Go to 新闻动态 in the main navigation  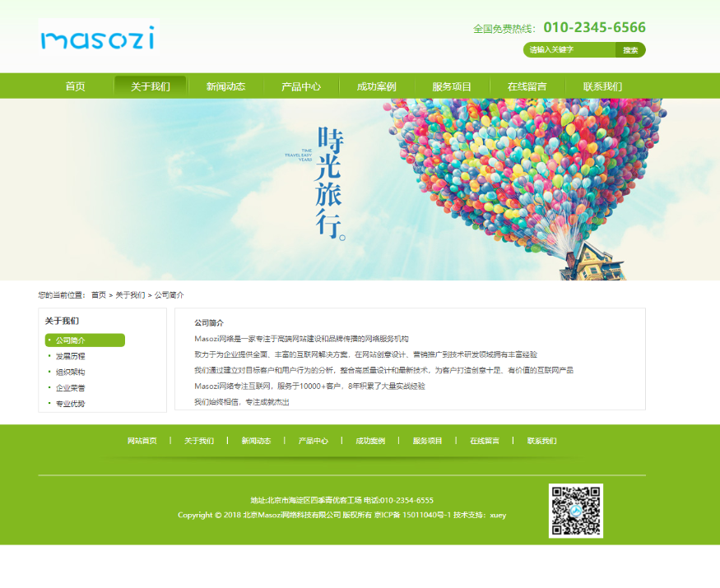[226, 86]
